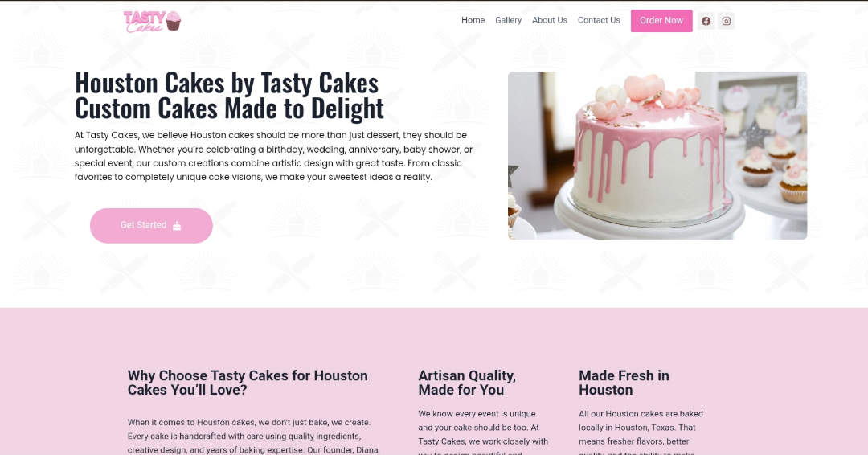The width and height of the screenshot is (868, 455).
Task: Click the cupcakes beside the drip cake
Action: click(x=775, y=166)
